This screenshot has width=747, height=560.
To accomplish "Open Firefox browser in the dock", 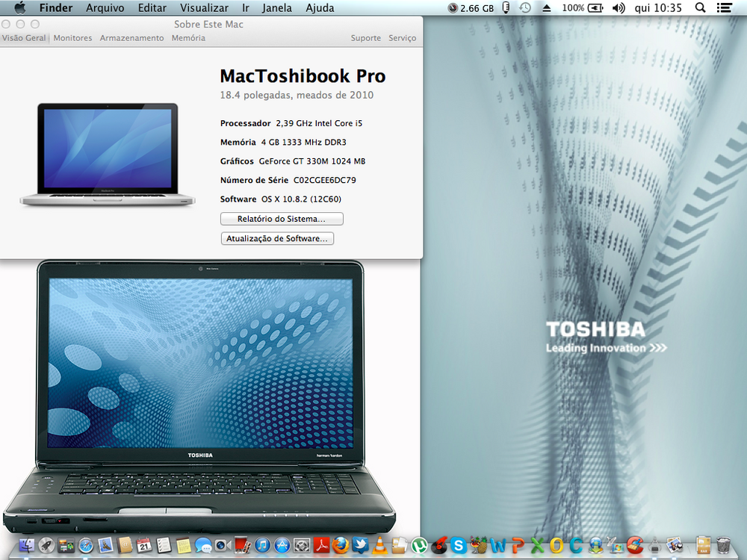I will (x=341, y=546).
